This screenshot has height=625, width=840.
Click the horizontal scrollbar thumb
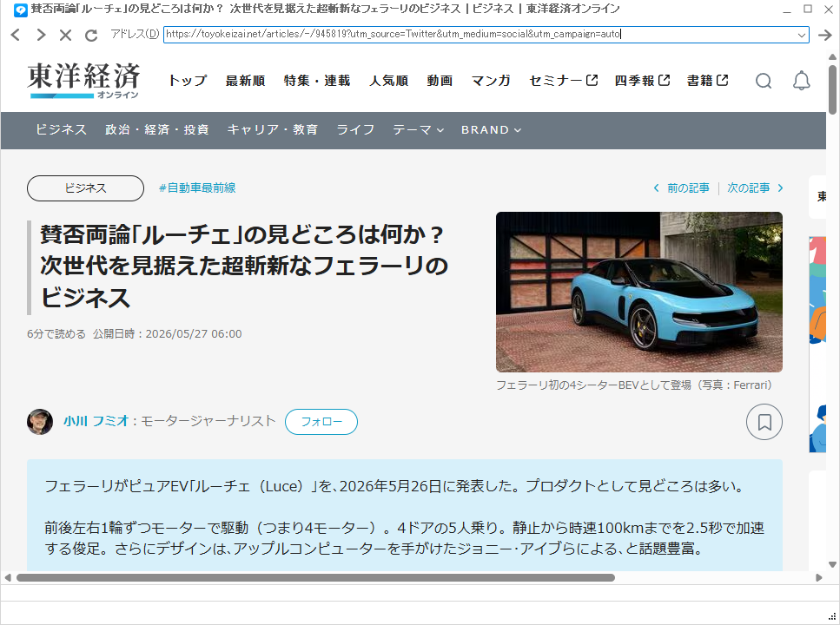tap(315, 578)
